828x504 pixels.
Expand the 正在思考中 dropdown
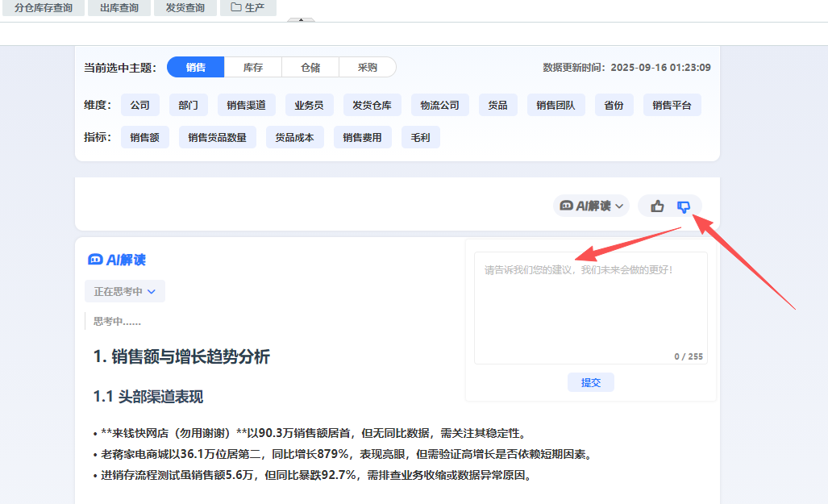(125, 291)
